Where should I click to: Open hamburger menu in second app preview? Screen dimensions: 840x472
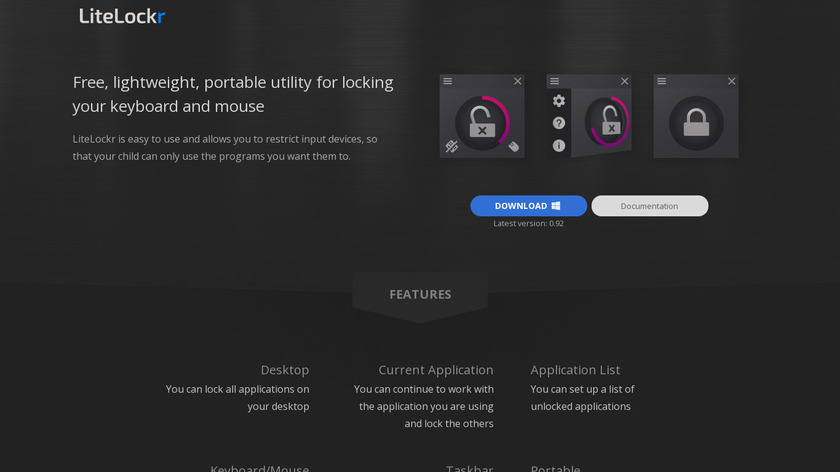[x=555, y=81]
